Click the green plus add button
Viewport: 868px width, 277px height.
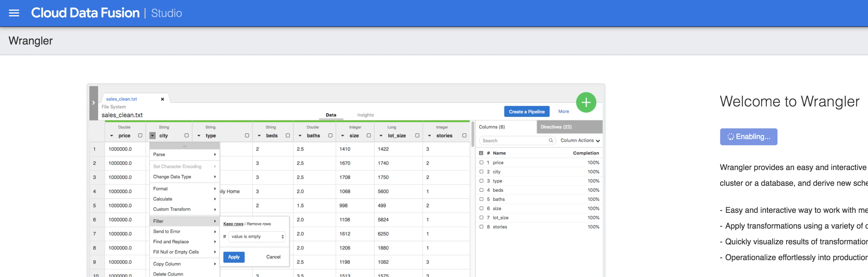[x=586, y=102]
